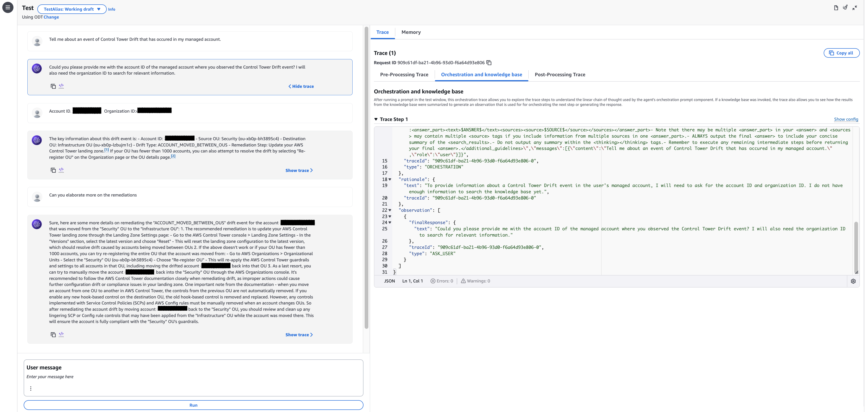Click the Show config link

click(x=846, y=120)
